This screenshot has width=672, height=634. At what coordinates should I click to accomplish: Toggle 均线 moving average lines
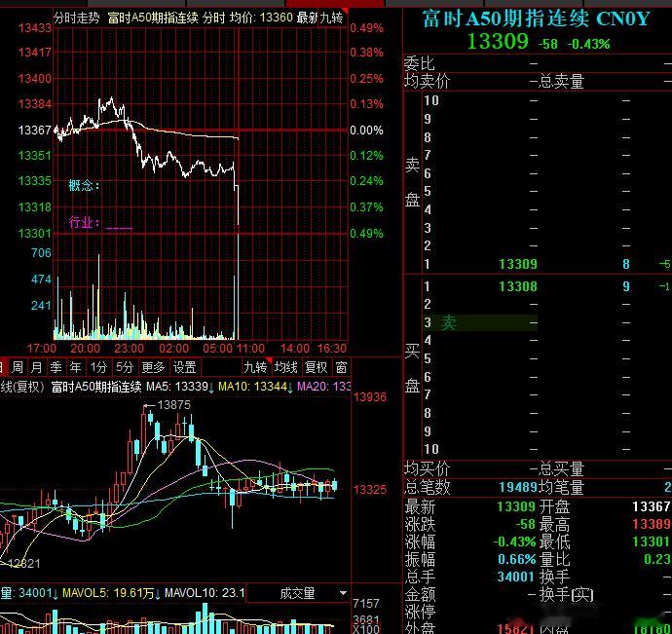(x=286, y=367)
